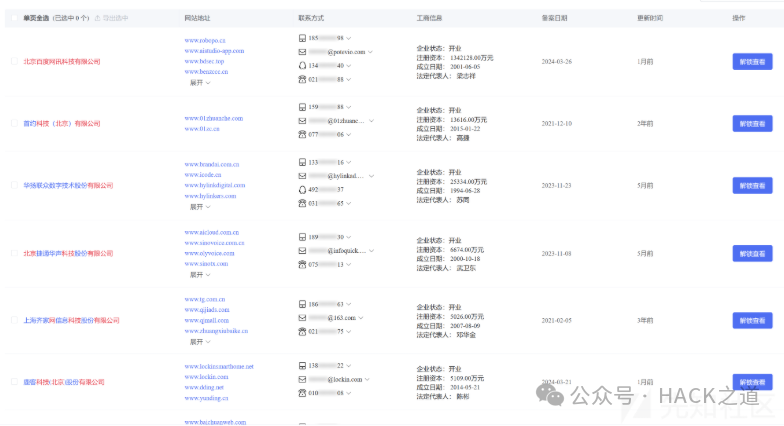Image resolution: width=784 pixels, height=426 pixels.
Task: Tick the 单页全选 select-all checkbox
Action: [x=14, y=18]
